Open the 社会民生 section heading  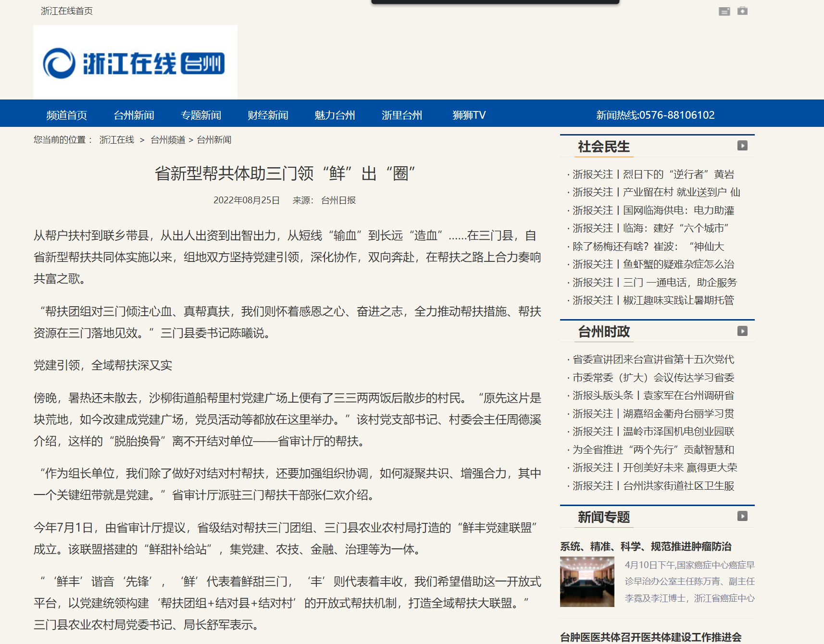click(604, 147)
